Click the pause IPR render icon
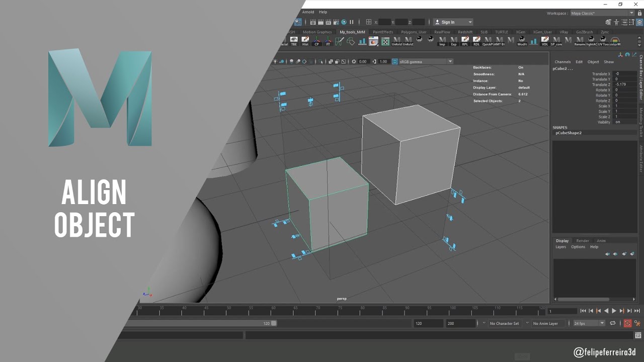644x362 pixels. pyautogui.click(x=352, y=22)
